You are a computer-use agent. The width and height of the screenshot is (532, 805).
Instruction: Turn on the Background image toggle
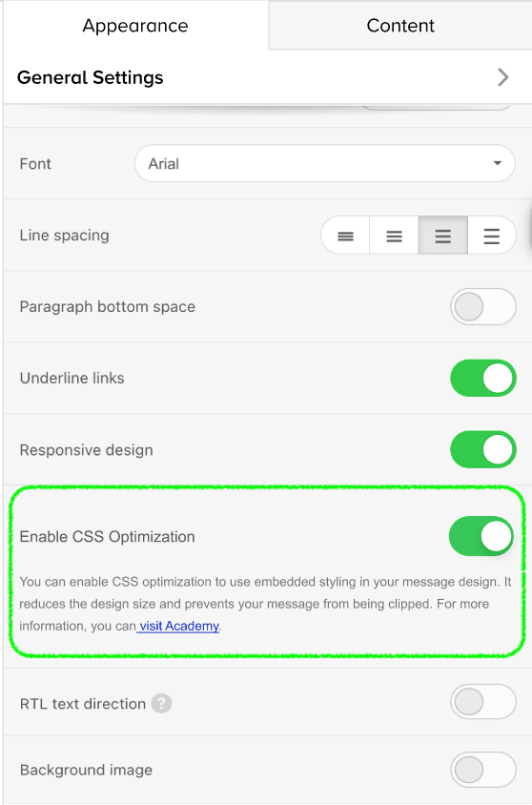pos(482,770)
